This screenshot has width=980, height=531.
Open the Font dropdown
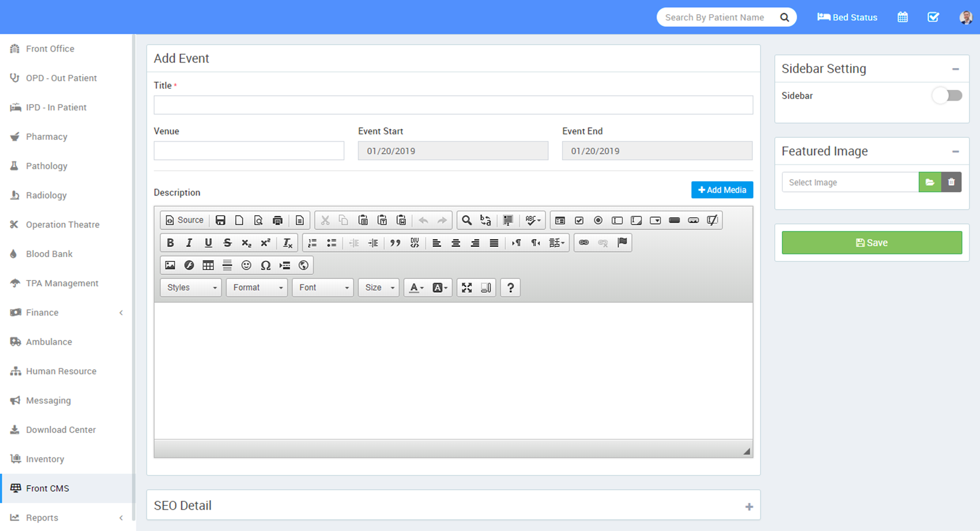point(323,288)
